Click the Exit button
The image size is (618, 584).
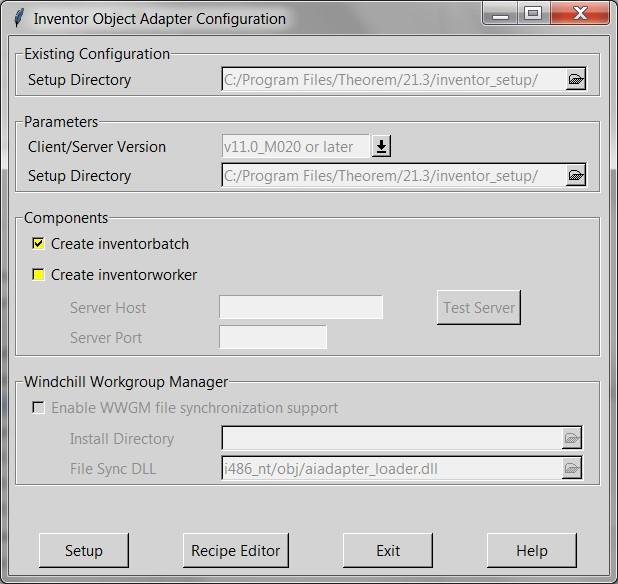pos(388,551)
